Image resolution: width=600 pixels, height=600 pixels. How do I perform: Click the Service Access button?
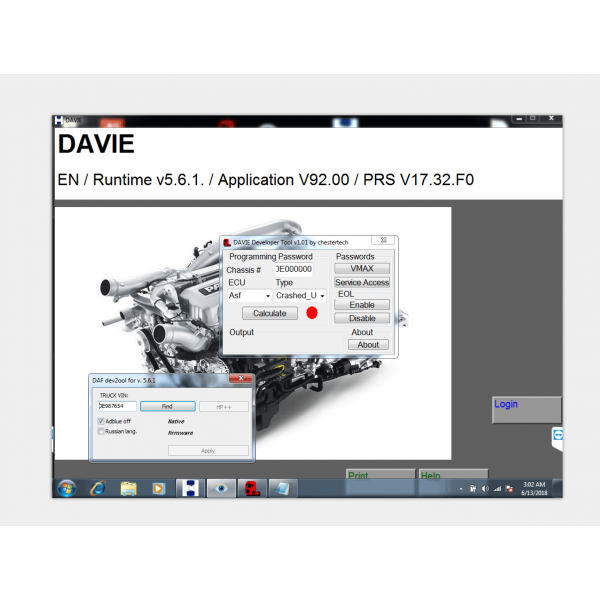[x=362, y=282]
